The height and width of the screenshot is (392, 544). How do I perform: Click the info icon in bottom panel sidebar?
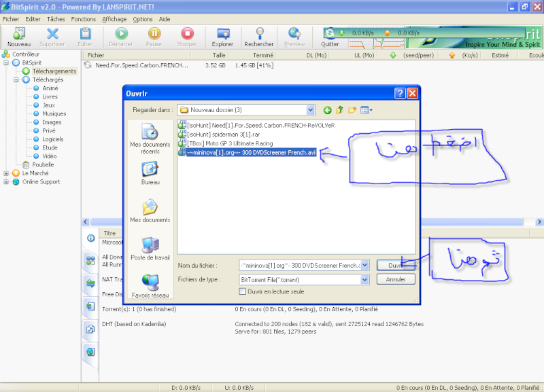coord(90,238)
